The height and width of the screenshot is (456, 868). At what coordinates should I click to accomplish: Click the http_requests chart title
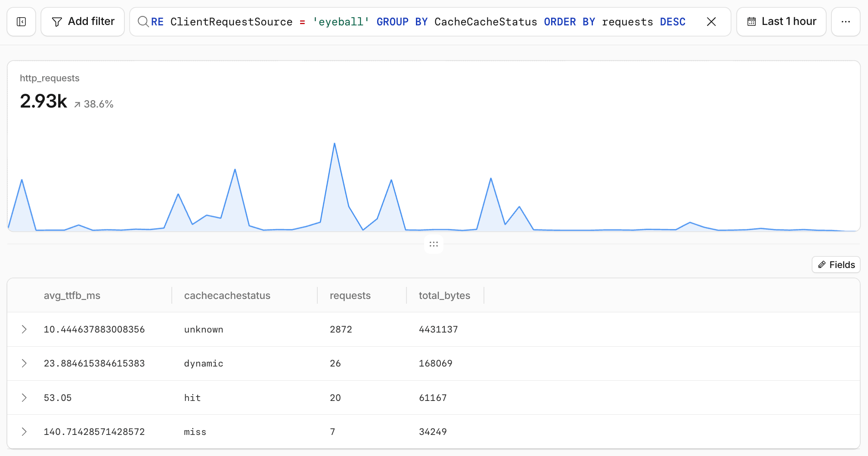[x=50, y=78]
